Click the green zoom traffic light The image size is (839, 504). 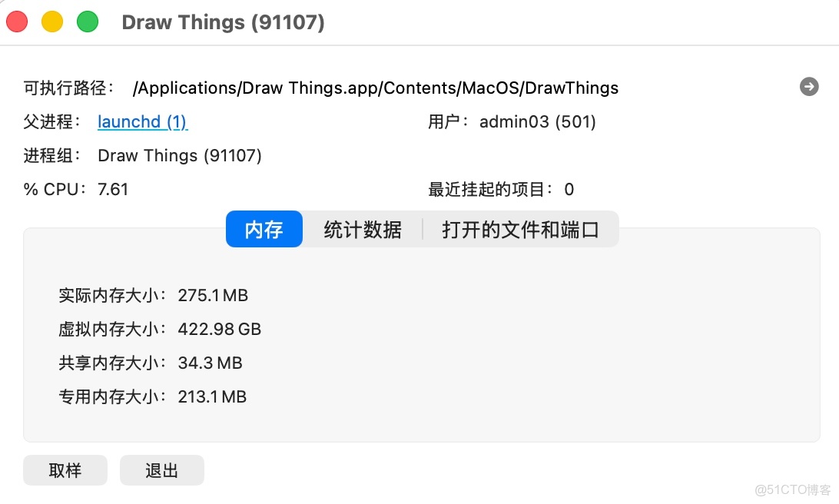(x=88, y=22)
